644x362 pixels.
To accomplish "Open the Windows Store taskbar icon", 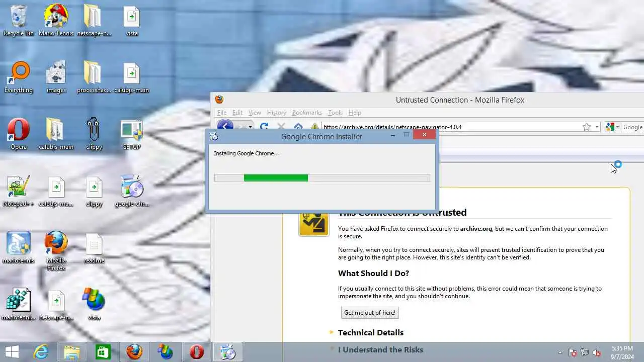I will coord(103,352).
